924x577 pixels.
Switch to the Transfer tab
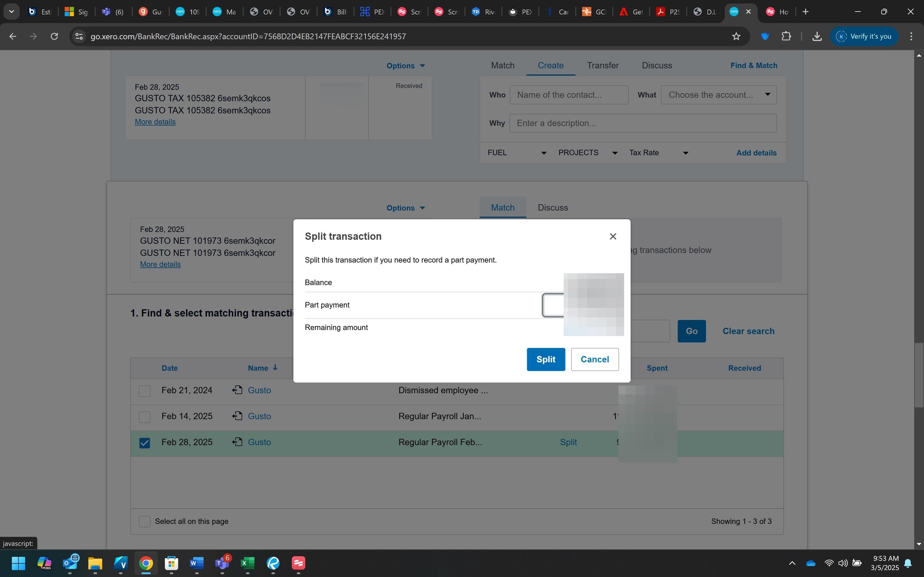[603, 65]
